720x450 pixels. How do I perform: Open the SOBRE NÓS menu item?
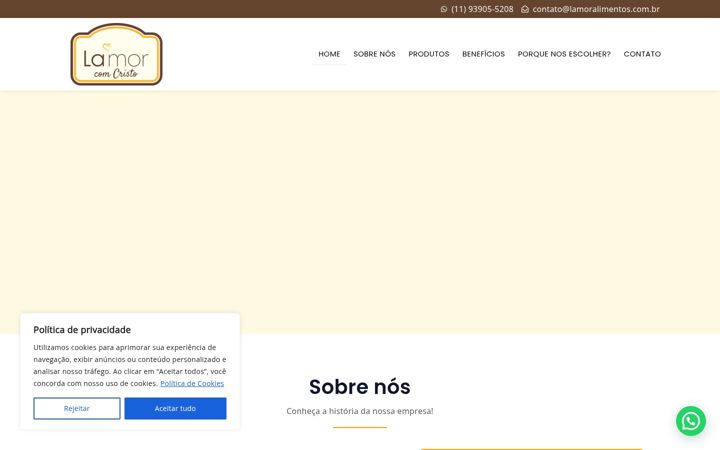coord(374,54)
